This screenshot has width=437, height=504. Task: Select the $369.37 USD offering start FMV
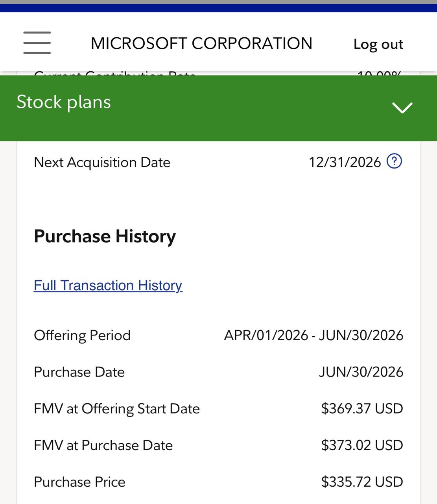click(362, 409)
